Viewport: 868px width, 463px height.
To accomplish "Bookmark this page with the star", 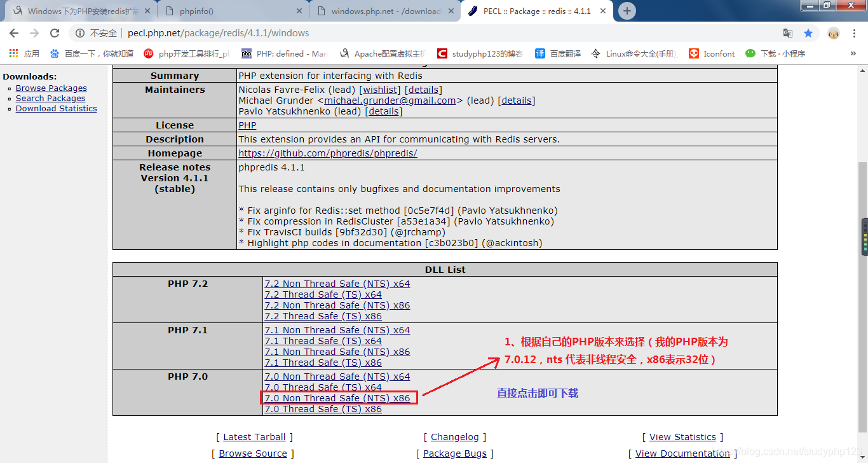I will (808, 33).
